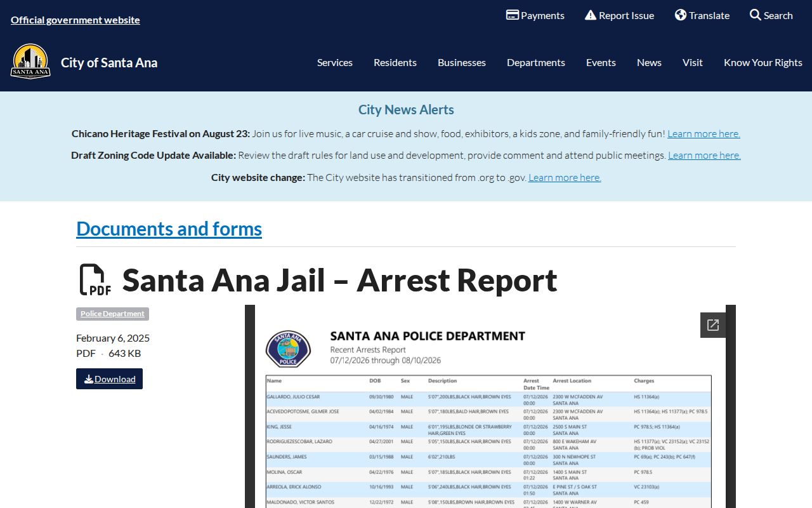This screenshot has width=812, height=508.
Task: Select the MOLINA, OSCAR row name
Action: tap(284, 472)
